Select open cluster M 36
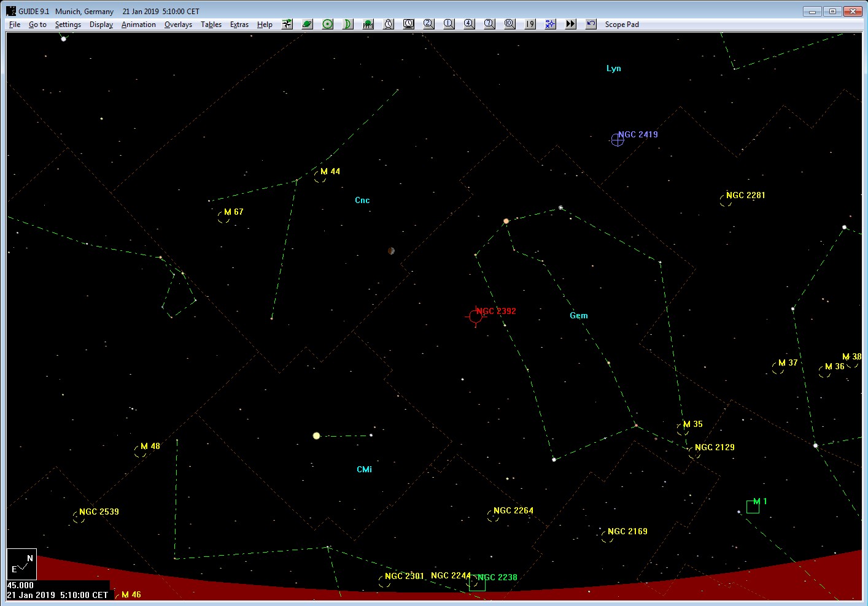This screenshot has height=606, width=868. [x=824, y=372]
